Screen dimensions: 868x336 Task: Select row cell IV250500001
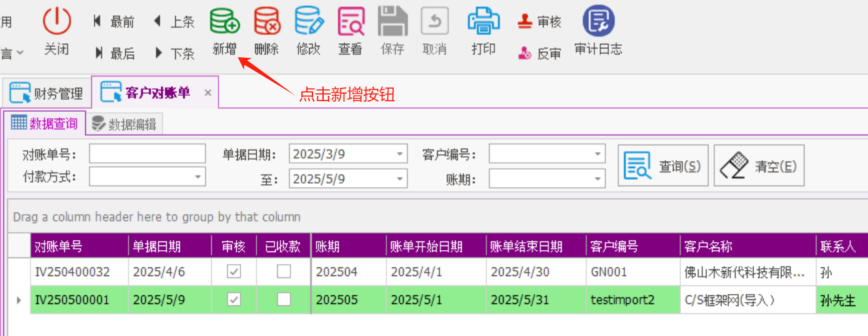pos(79,300)
